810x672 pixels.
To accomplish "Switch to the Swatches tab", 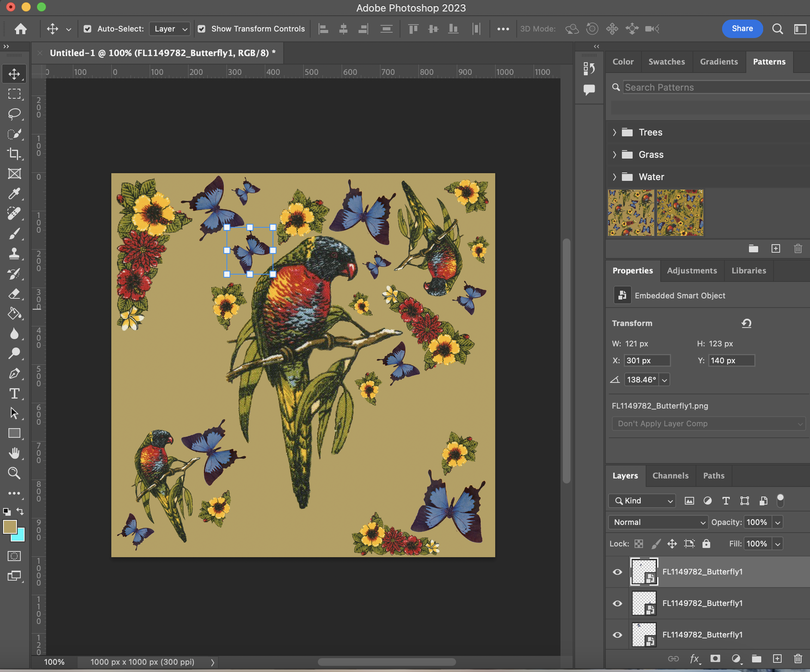I will (x=666, y=62).
